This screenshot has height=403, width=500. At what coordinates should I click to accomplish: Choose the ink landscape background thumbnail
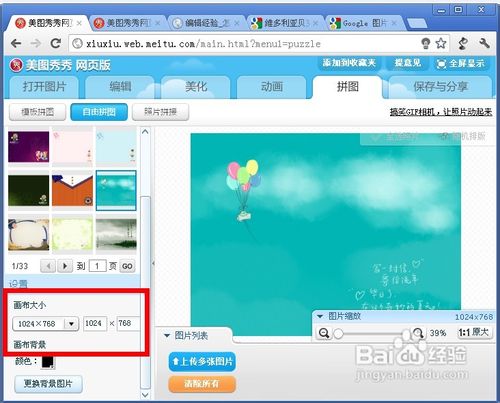coord(116,234)
